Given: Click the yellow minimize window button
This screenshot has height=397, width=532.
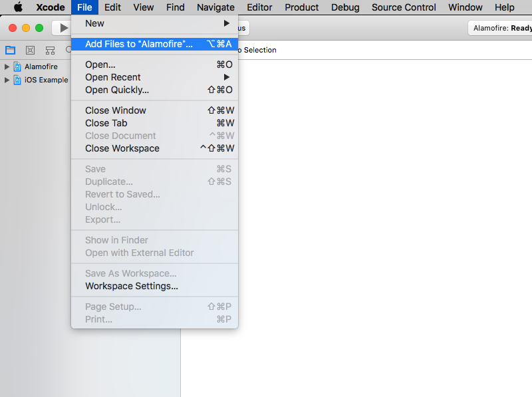Looking at the screenshot, I should [x=26, y=28].
